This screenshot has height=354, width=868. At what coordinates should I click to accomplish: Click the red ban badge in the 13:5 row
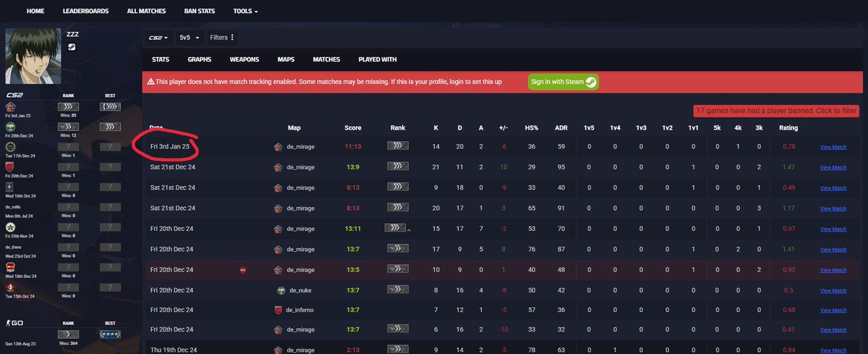[242, 269]
